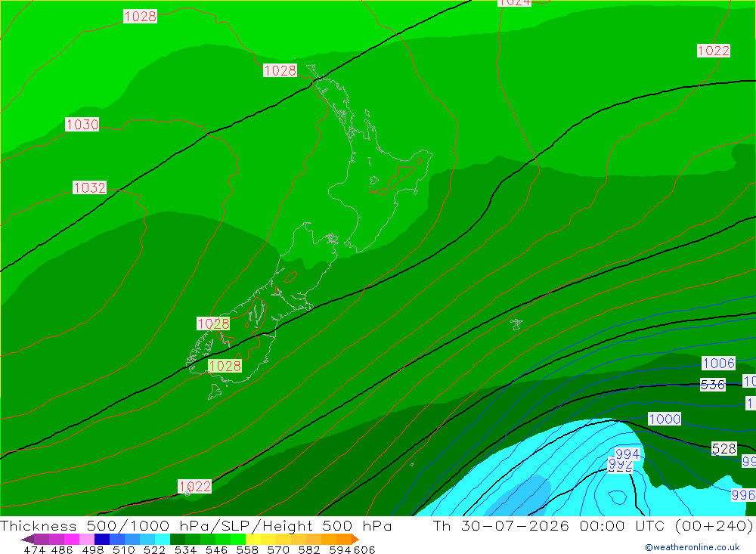Click the 1030 isobar label

tap(82, 125)
